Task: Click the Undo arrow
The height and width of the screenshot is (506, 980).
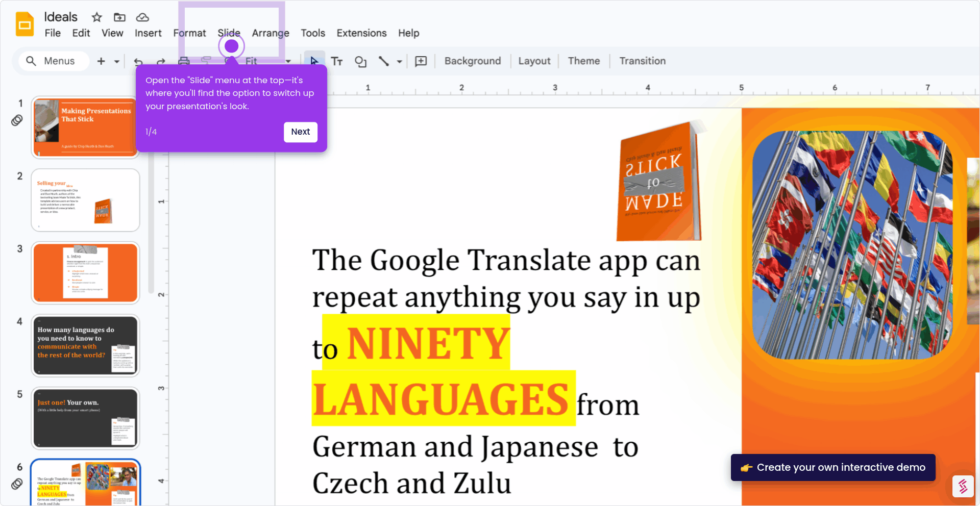Action: tap(138, 61)
